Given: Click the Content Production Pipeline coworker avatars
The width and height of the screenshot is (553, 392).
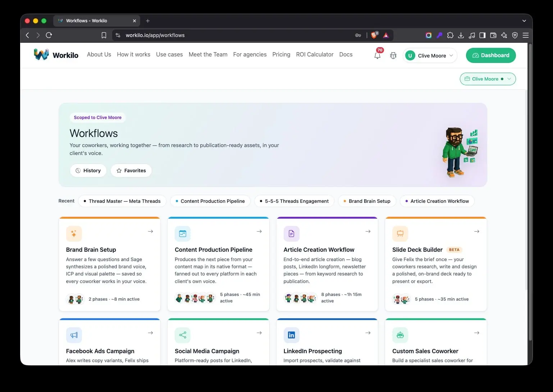Looking at the screenshot, I should [195, 298].
